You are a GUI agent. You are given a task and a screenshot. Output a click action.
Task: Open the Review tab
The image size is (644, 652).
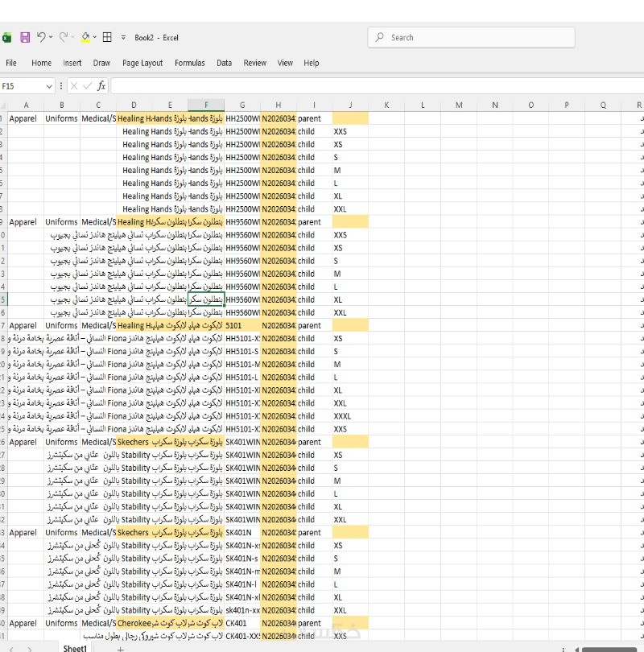point(255,63)
